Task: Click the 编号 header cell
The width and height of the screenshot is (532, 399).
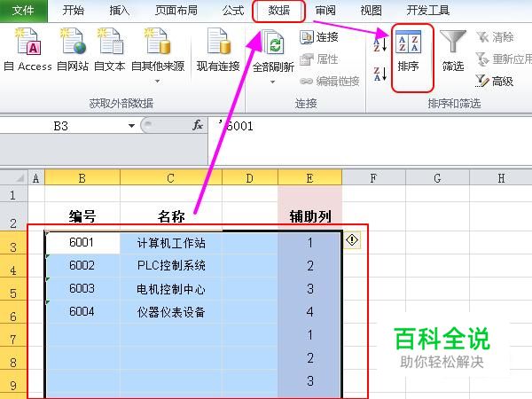Action: pos(82,216)
